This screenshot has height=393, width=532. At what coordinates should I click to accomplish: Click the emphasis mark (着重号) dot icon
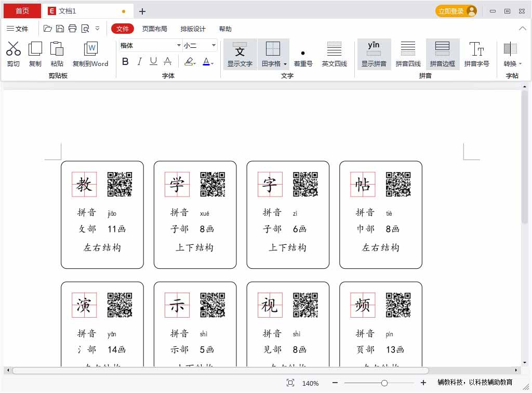[303, 53]
